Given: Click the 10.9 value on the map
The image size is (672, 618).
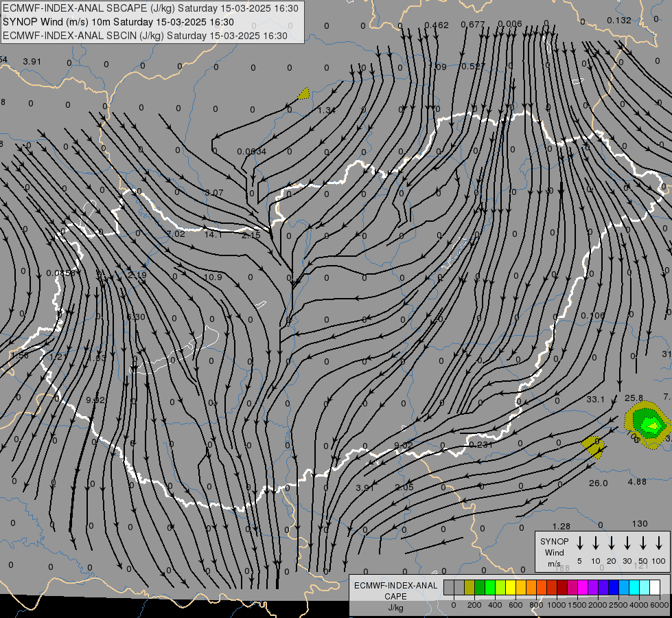Looking at the screenshot, I should (213, 277).
